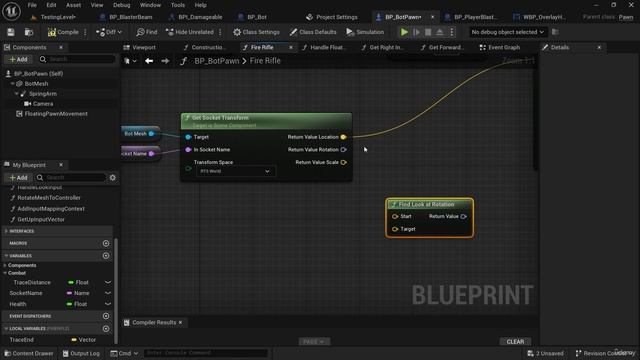Image resolution: width=640 pixels, height=360 pixels.
Task: Collapse the SpringArm tree node
Action: click(x=16, y=93)
